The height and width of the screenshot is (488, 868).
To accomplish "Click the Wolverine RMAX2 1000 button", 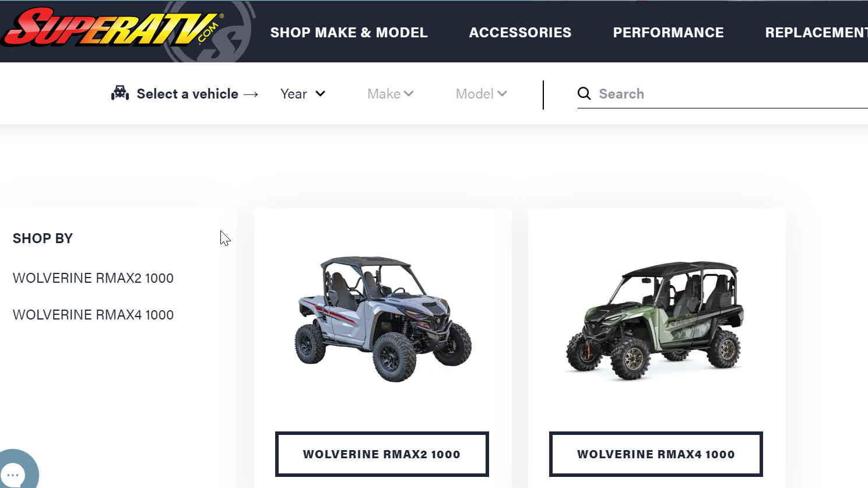I will (x=382, y=454).
